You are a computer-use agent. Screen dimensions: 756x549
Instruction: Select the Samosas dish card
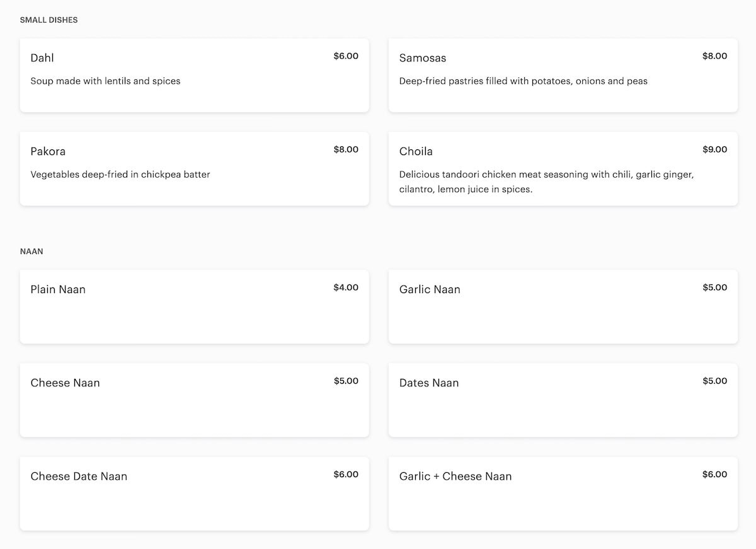pyautogui.click(x=563, y=76)
